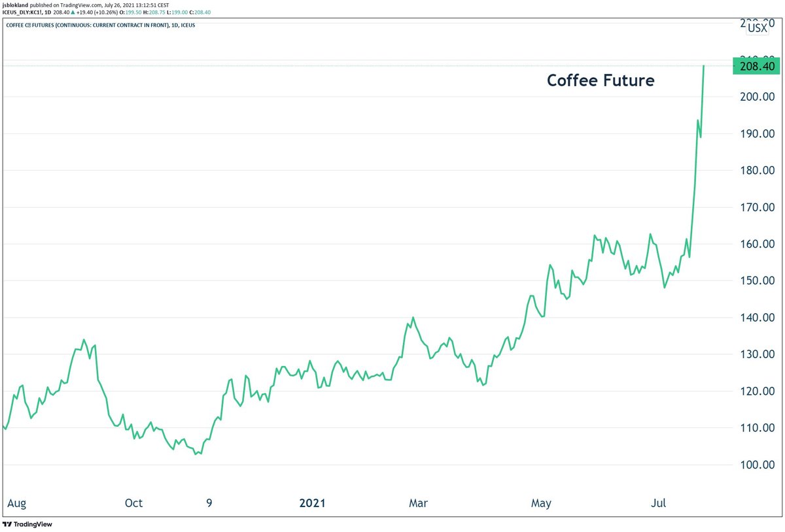Image resolution: width=785 pixels, height=532 pixels.
Task: Click the 2021 year label on time axis
Action: [x=312, y=503]
